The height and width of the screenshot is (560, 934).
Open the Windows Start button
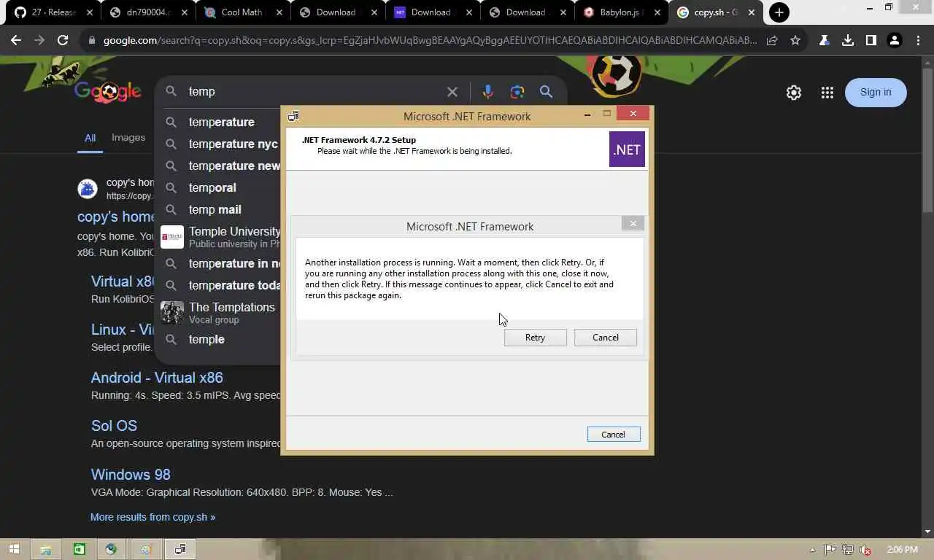[x=14, y=549]
